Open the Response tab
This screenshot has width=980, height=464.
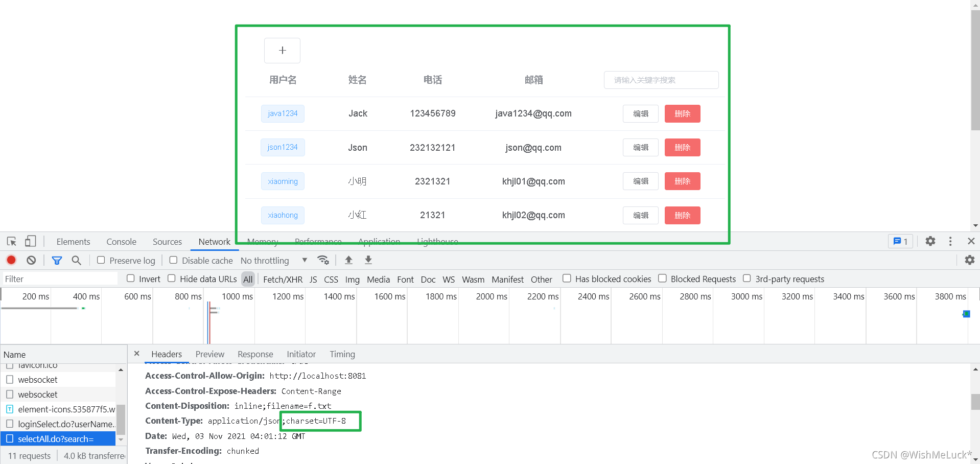point(255,354)
